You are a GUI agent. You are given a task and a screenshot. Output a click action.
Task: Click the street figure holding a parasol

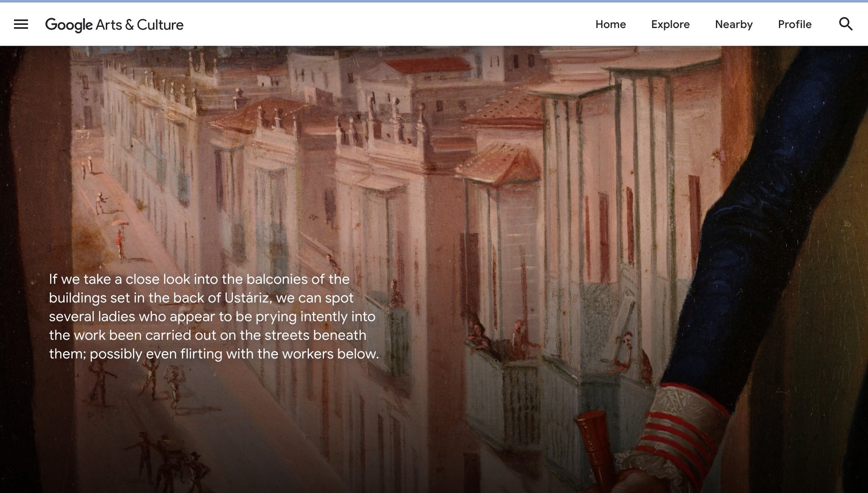pyautogui.click(x=119, y=237)
